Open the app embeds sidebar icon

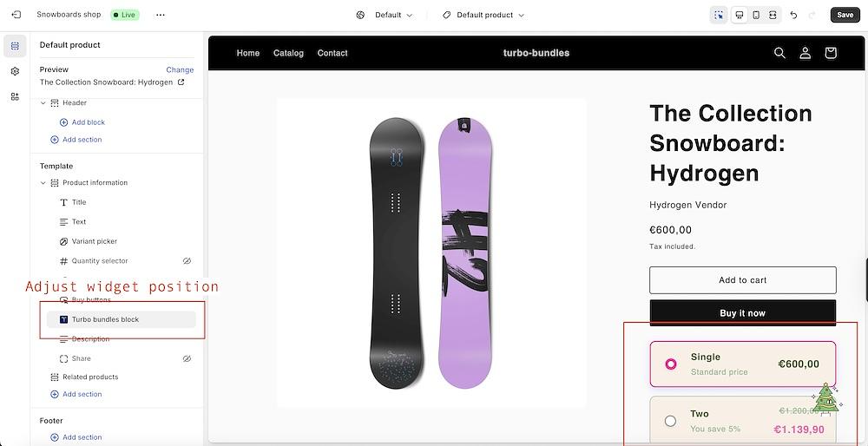(x=15, y=96)
